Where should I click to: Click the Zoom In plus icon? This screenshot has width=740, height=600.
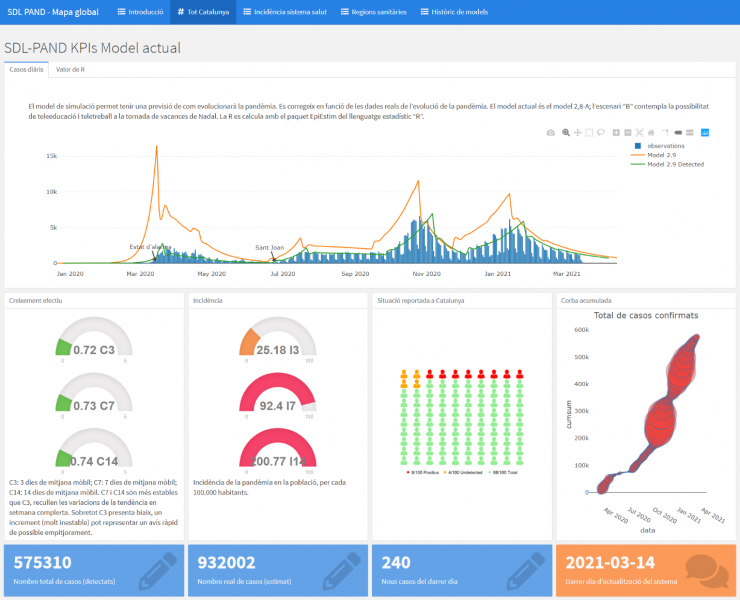[616, 132]
